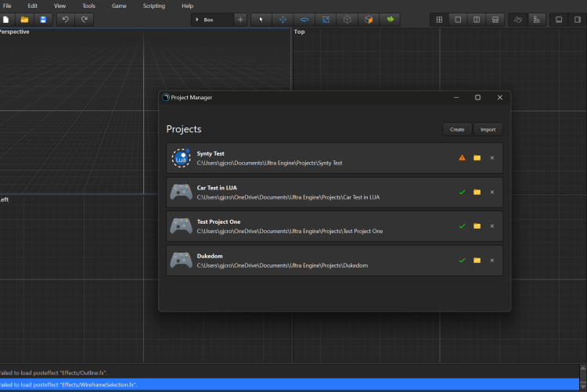This screenshot has width=587, height=392.
Task: Select the Move/translate tool icon
Action: click(x=283, y=19)
